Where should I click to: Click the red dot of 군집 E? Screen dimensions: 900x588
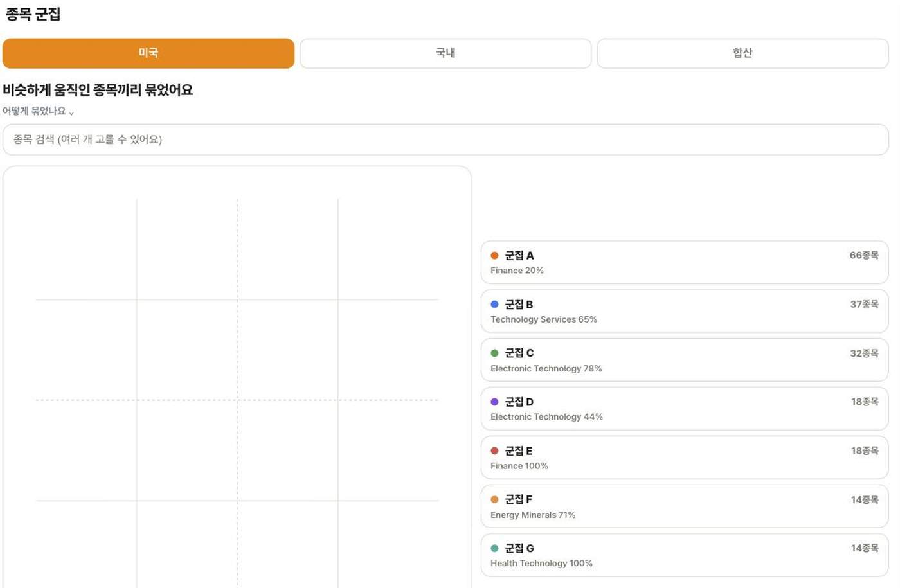[x=494, y=450]
